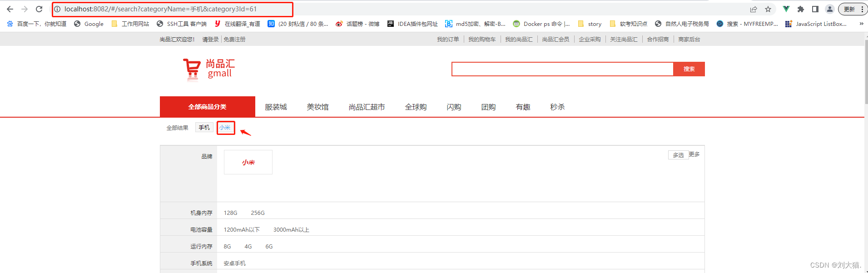Viewport: 868px width, 273px height.
Task: Filter by 128G 机身内存
Action: click(x=230, y=213)
